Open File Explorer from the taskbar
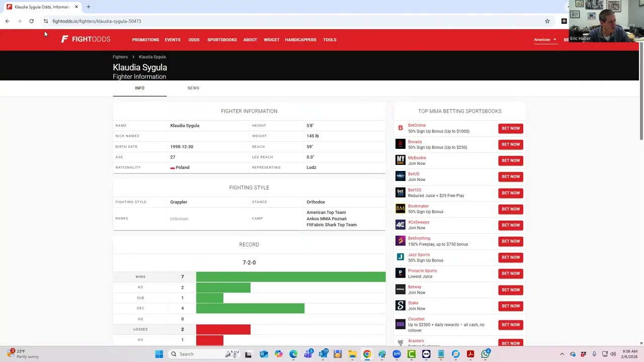Screen dimensions: 644x362 click(352, 354)
